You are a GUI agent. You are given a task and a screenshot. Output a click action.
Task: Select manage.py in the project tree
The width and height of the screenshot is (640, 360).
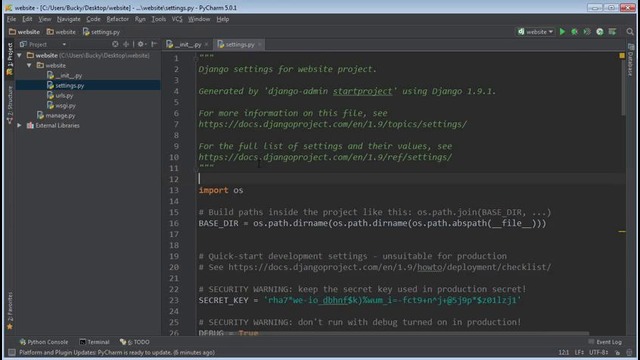tap(56, 116)
